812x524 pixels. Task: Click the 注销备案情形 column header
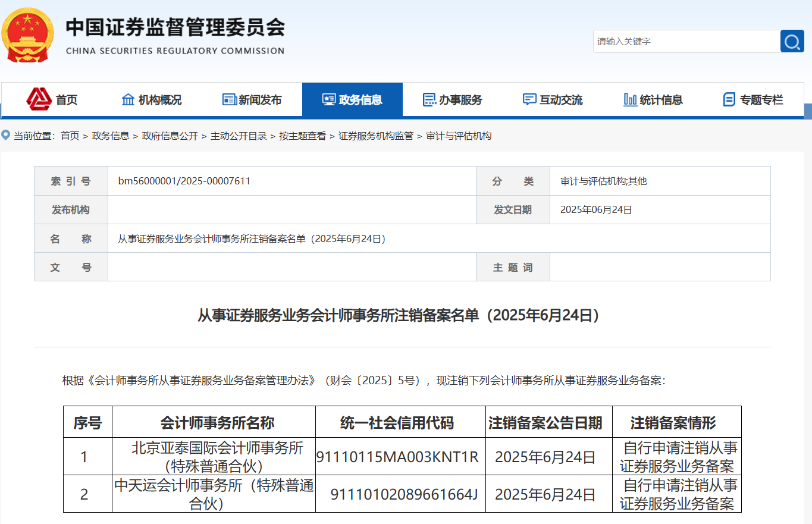(x=677, y=422)
